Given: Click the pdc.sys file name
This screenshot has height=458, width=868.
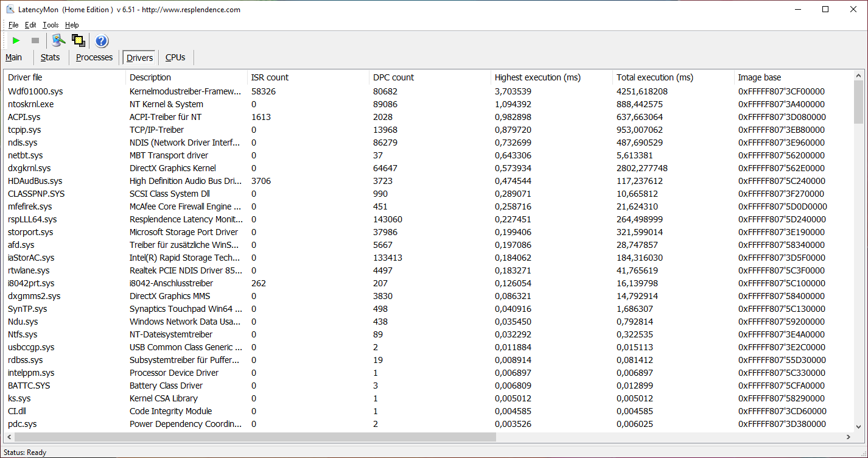Looking at the screenshot, I should tap(22, 424).
